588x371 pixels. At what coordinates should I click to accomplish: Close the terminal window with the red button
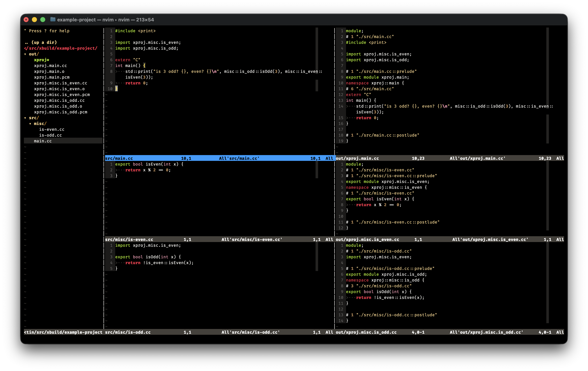coord(26,20)
